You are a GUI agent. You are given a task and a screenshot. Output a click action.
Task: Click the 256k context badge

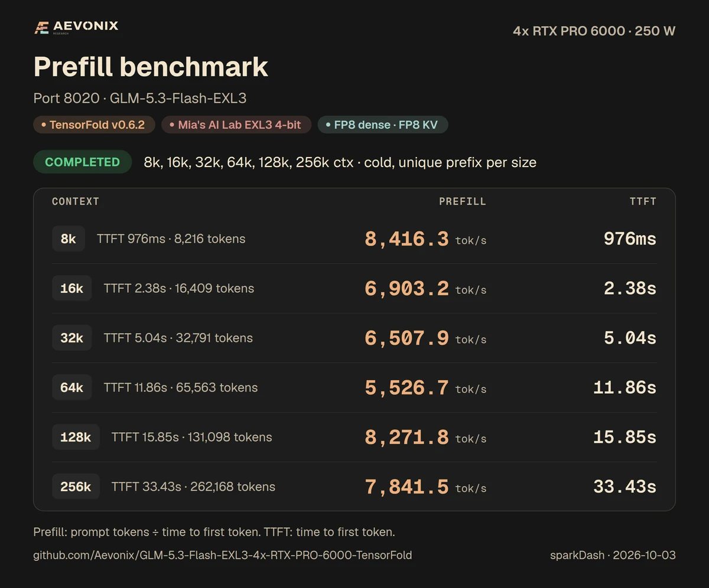point(76,487)
